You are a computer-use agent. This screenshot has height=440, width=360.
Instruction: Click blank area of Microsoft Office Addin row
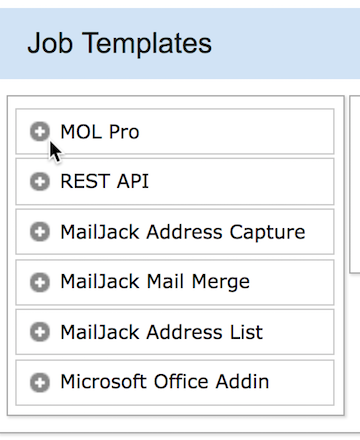[x=302, y=382]
